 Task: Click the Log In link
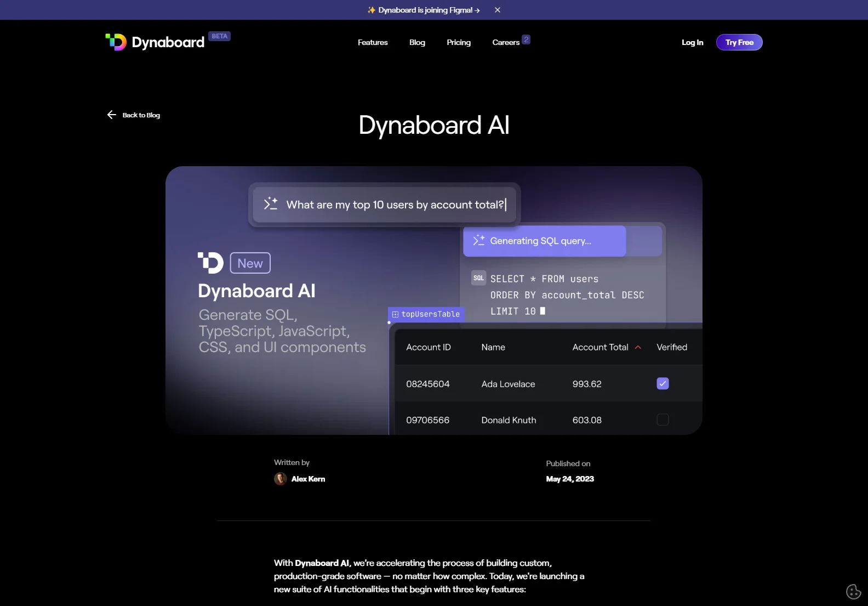pyautogui.click(x=692, y=42)
